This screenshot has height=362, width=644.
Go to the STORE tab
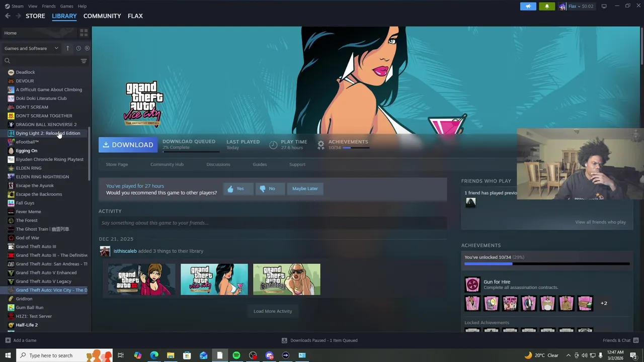click(35, 16)
